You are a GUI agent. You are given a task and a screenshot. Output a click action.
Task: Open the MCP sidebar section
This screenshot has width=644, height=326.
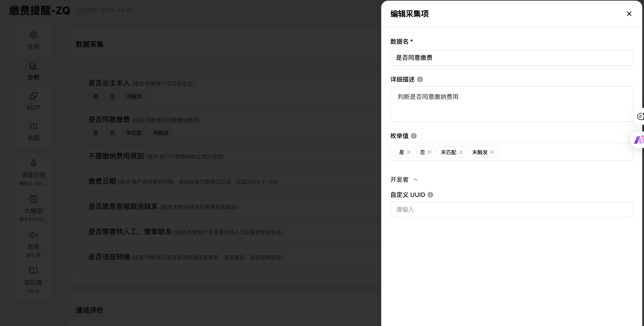[34, 102]
